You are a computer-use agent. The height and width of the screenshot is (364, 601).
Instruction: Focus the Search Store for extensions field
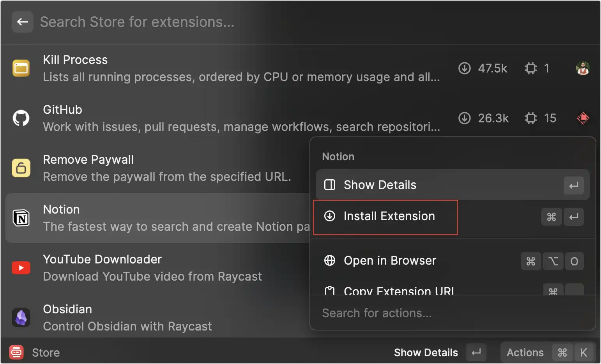tap(234, 22)
